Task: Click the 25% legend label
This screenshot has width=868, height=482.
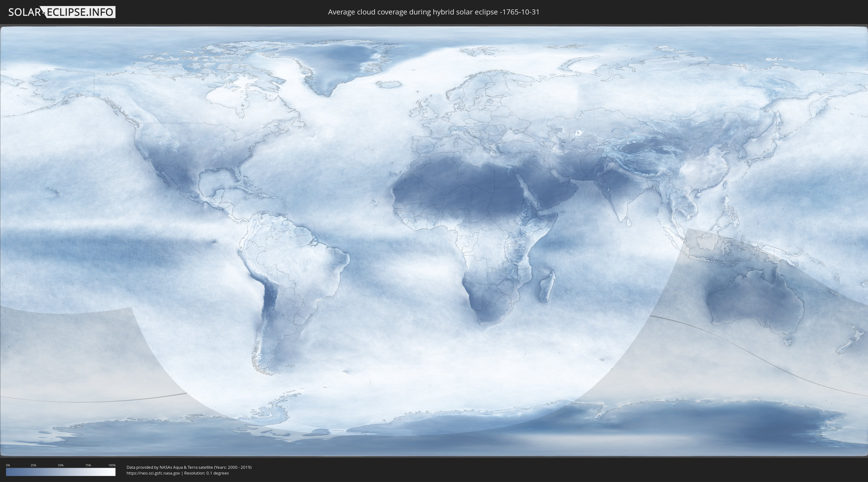Action: (x=33, y=465)
